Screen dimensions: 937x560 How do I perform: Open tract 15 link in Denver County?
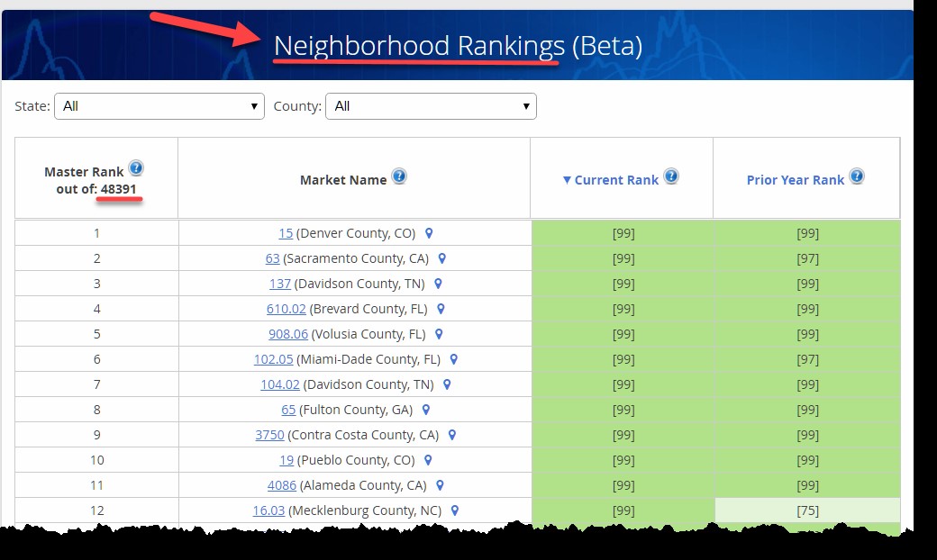[286, 233]
